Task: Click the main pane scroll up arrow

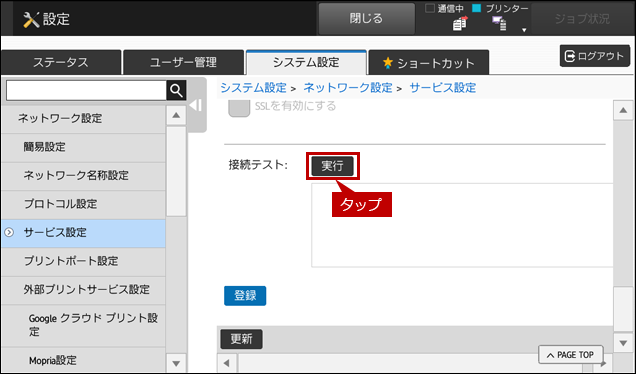Action: 623,110
